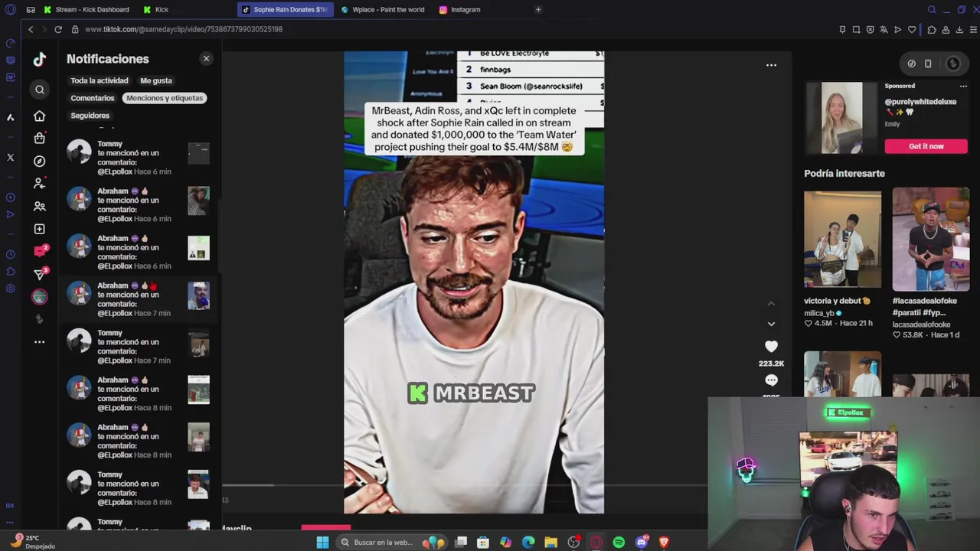This screenshot has width=980, height=551.
Task: Open the account avatar in the top pill
Action: [952, 64]
